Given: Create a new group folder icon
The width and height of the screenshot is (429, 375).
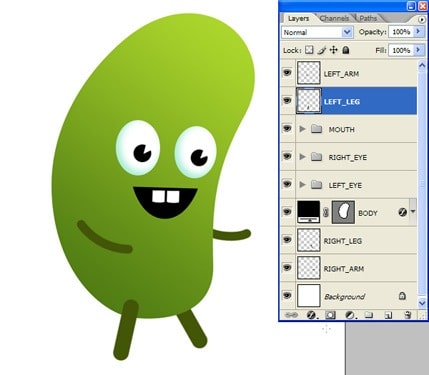Looking at the screenshot, I should pyautogui.click(x=368, y=315).
